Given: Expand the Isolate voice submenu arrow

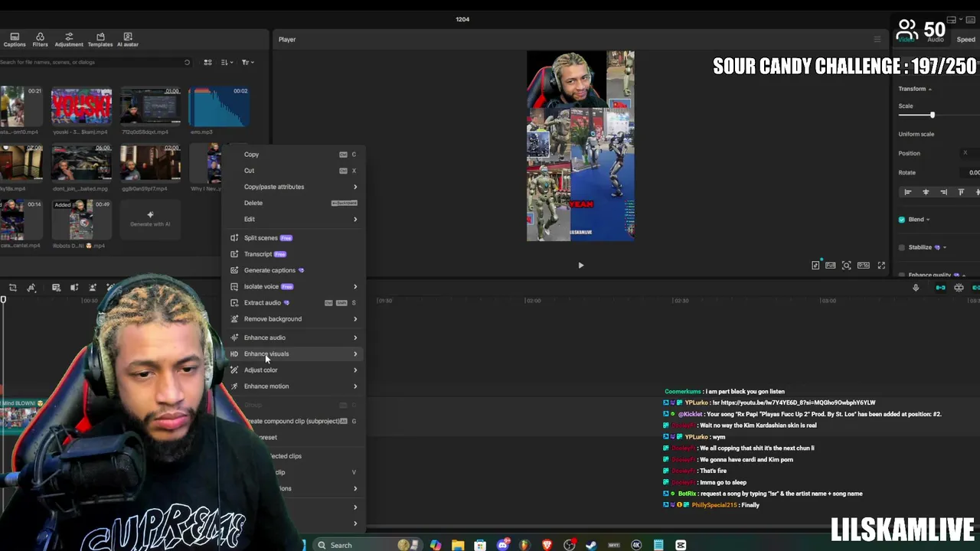Looking at the screenshot, I should pos(355,286).
